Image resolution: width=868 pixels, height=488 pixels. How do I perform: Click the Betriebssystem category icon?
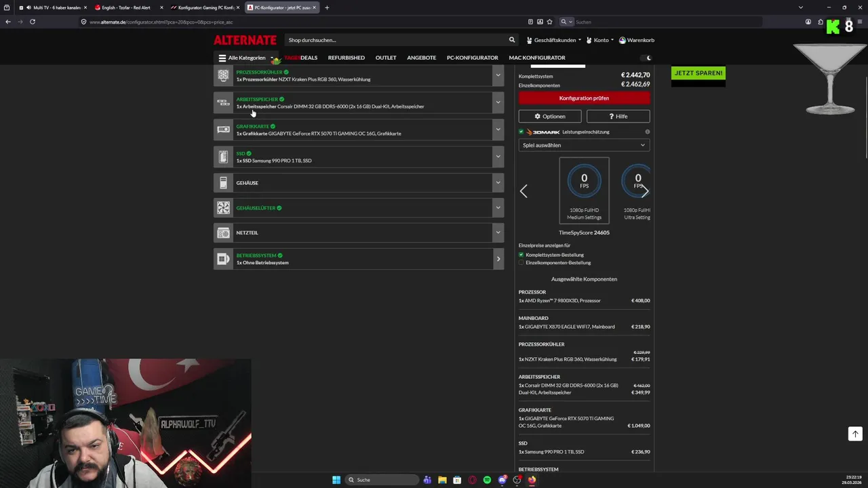pyautogui.click(x=223, y=259)
